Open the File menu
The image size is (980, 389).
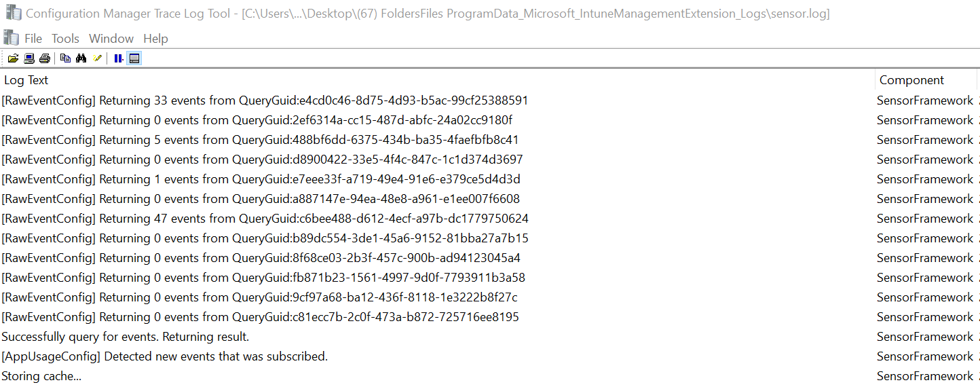(33, 39)
